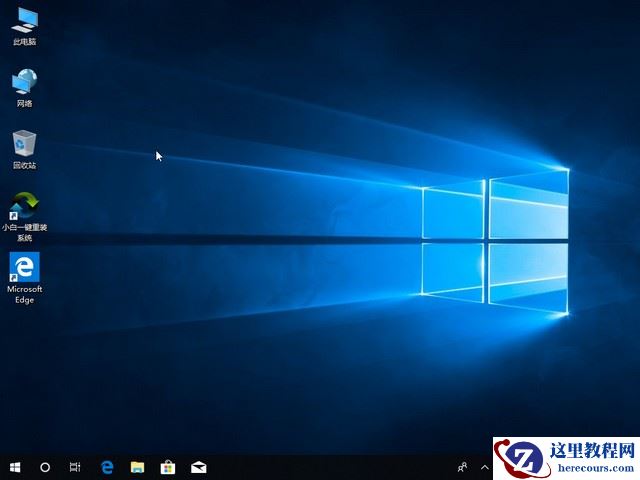Select the Microsoft Edge desktop shortcut
The image size is (640, 480).
(24, 278)
